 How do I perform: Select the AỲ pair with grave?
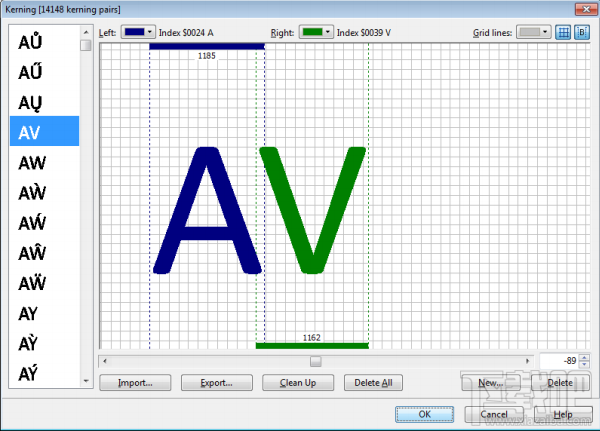(x=44, y=343)
